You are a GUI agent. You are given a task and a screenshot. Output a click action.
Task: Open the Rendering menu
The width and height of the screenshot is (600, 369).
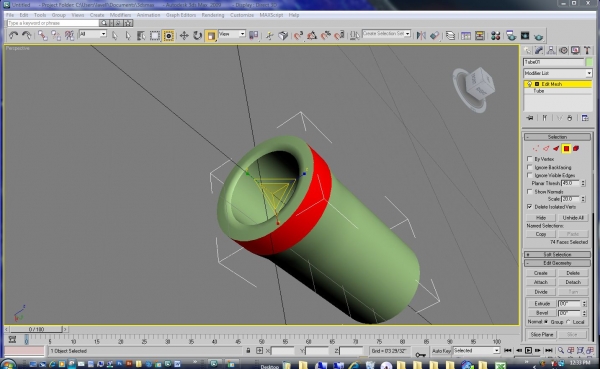[x=213, y=15]
